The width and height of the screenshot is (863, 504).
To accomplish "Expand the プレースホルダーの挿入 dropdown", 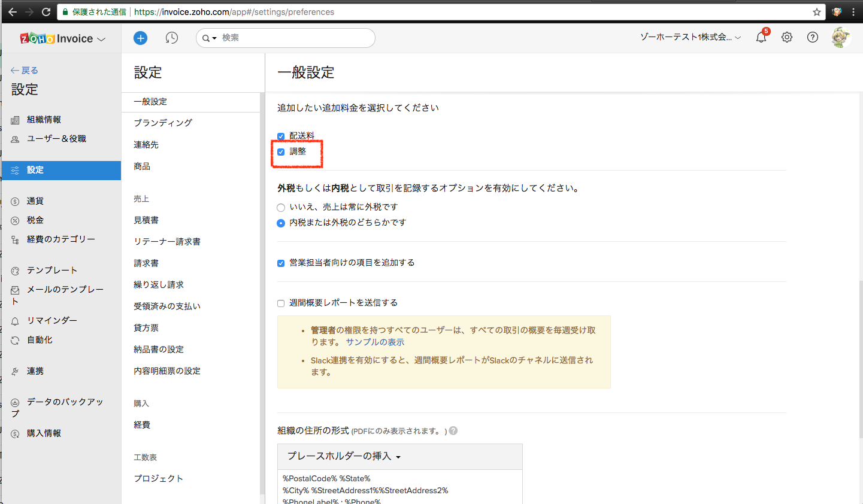I will (344, 456).
